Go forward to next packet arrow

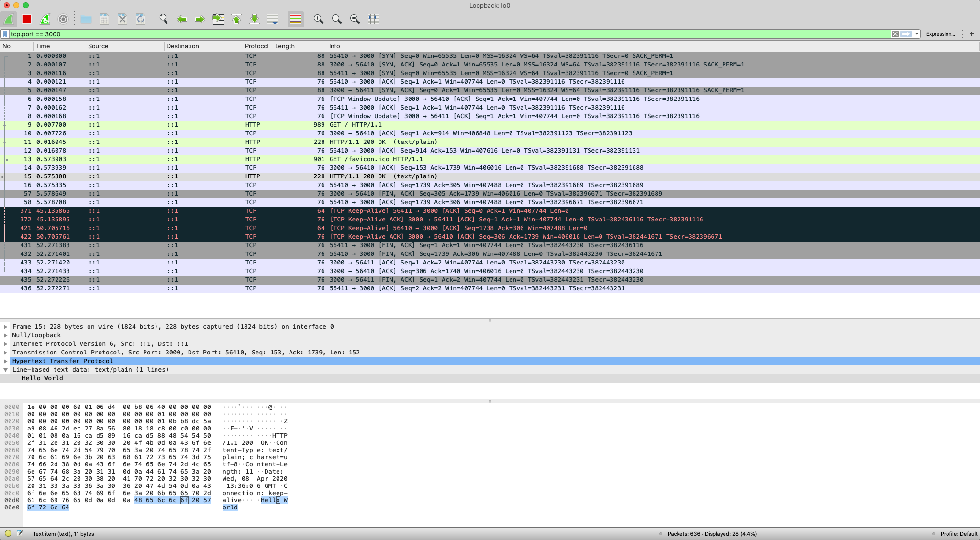coord(200,19)
